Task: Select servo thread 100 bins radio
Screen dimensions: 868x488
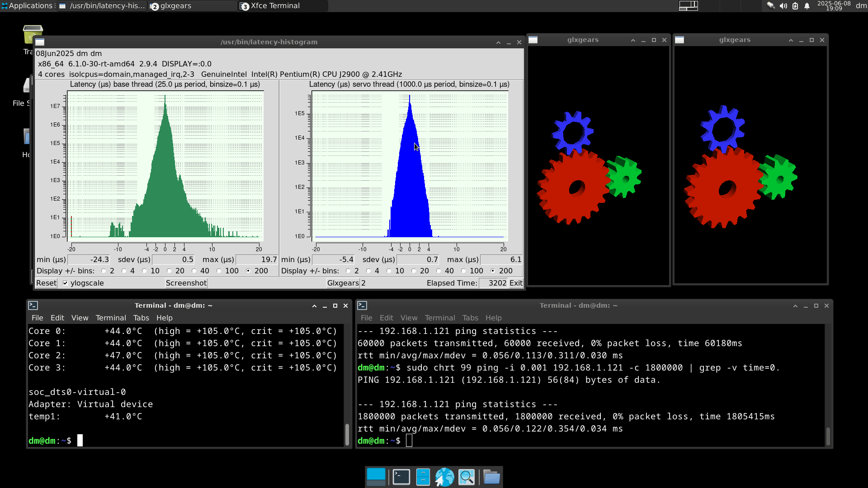Action: [463, 271]
